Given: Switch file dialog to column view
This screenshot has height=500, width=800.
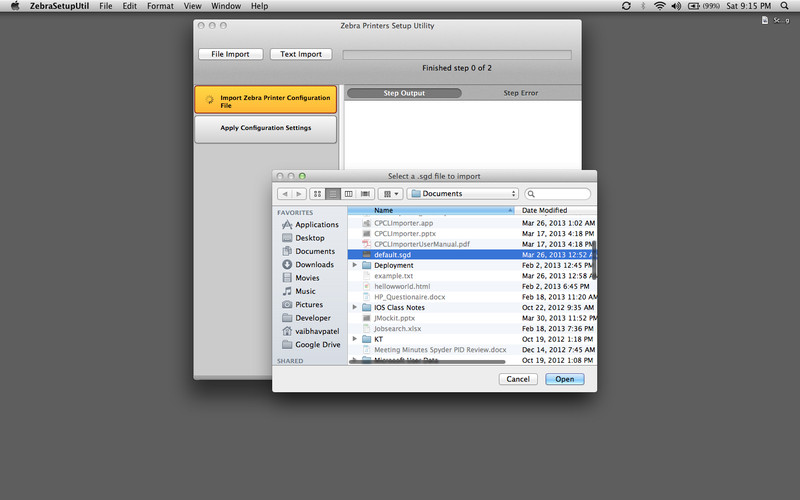Looking at the screenshot, I should point(348,194).
